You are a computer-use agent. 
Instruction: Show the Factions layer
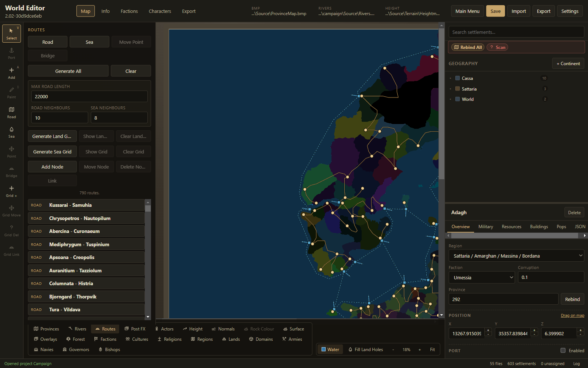[x=105, y=339]
